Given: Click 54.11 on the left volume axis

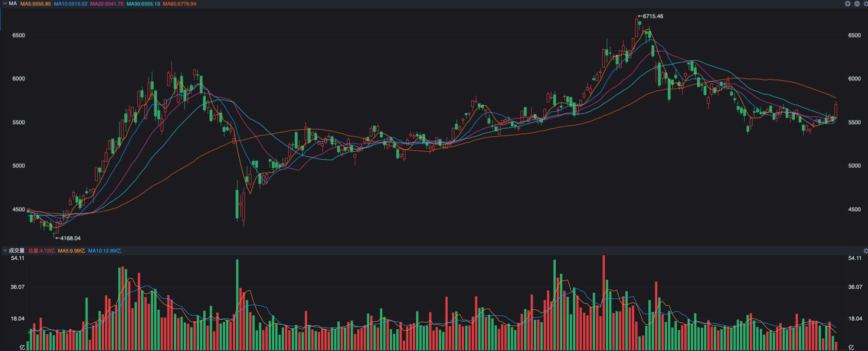Looking at the screenshot, I should tap(17, 258).
